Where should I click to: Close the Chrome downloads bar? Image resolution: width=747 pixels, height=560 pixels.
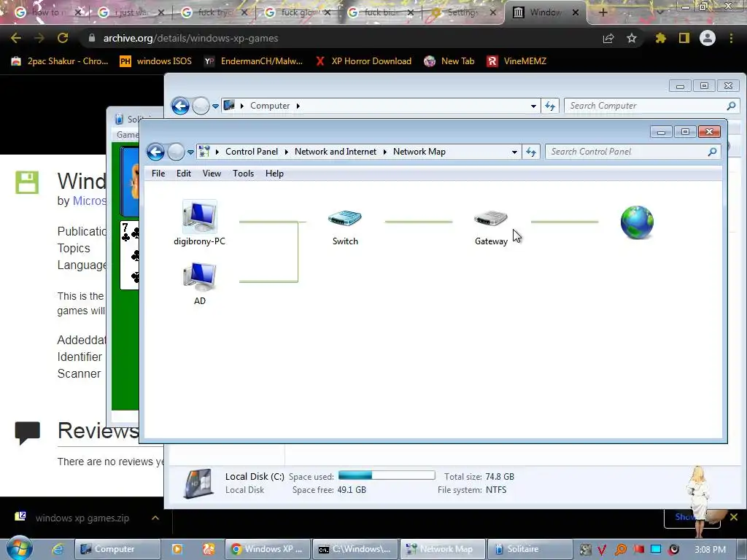coord(734,517)
